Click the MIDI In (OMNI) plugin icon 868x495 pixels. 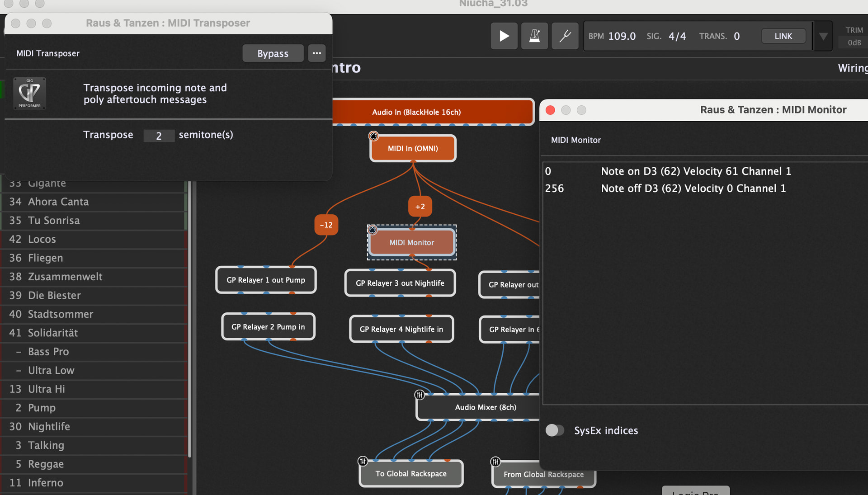point(373,136)
